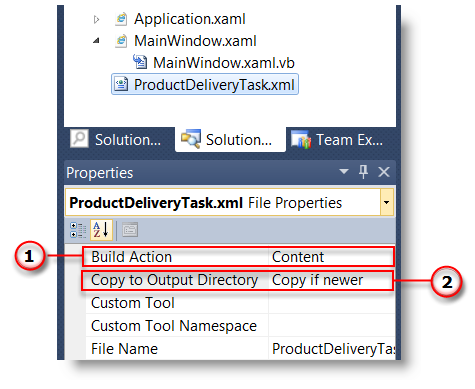Select the Application.xaml file
Image resolution: width=475 pixels, height=389 pixels.
190,19
